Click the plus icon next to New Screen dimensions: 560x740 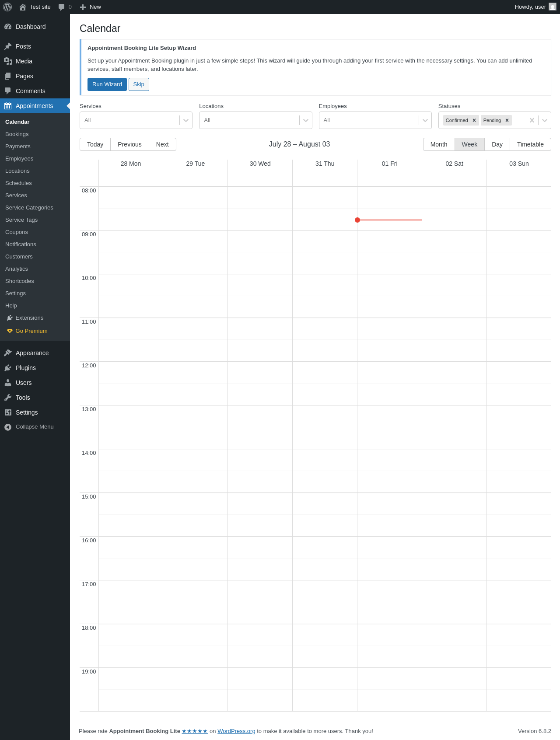83,7
